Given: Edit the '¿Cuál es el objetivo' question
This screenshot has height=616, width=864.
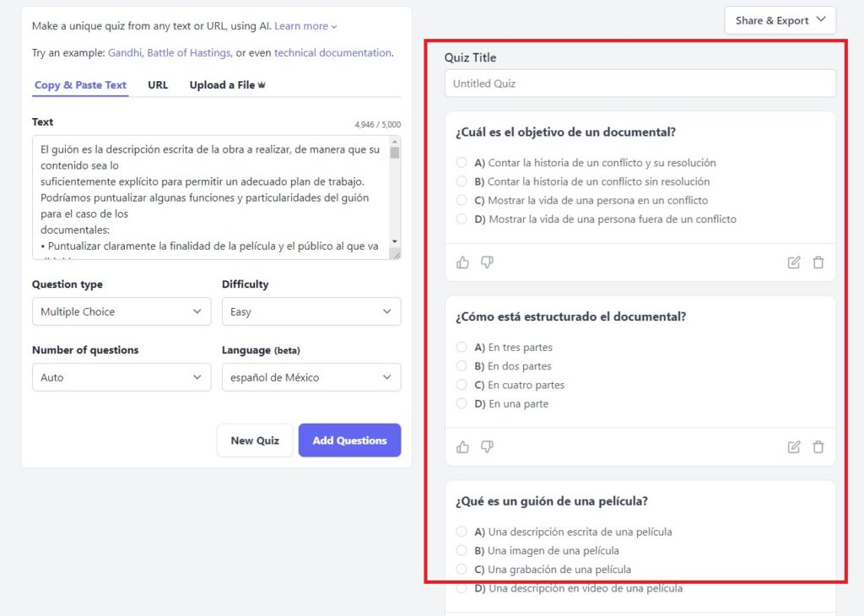Looking at the screenshot, I should click(x=793, y=262).
